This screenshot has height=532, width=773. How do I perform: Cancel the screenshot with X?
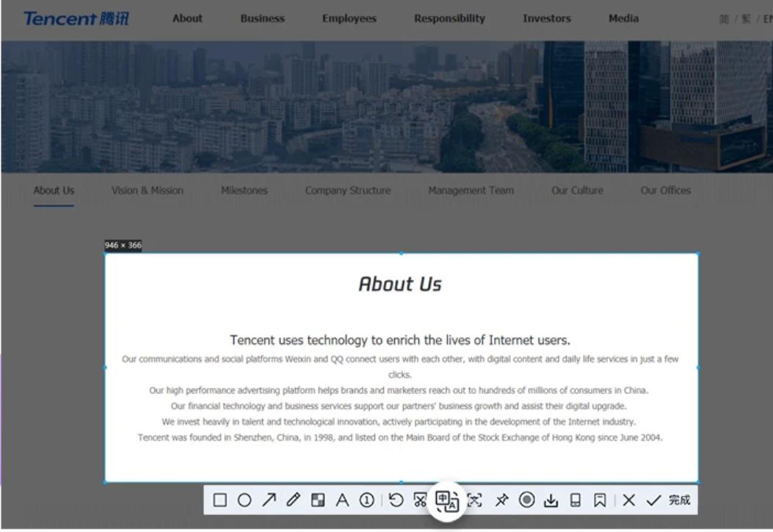tap(629, 500)
